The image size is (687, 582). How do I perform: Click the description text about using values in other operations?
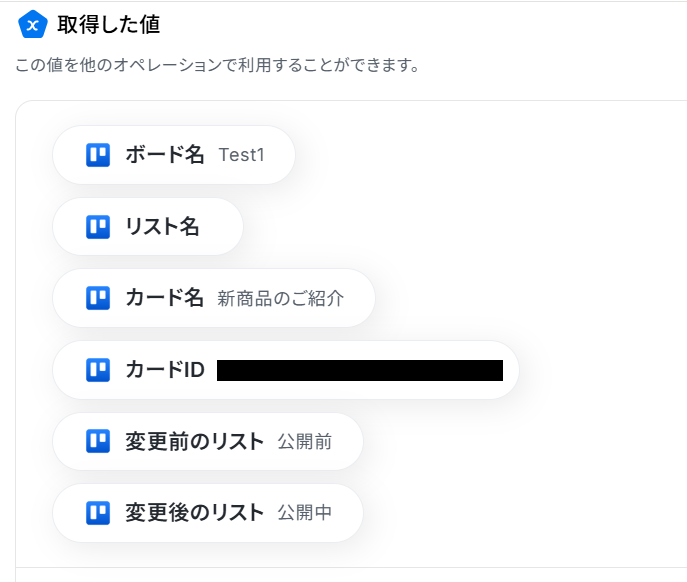tap(216, 66)
